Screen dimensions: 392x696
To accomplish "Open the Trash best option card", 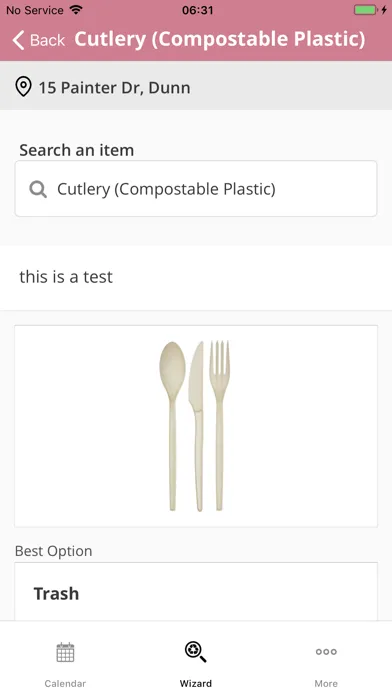I will (x=196, y=592).
